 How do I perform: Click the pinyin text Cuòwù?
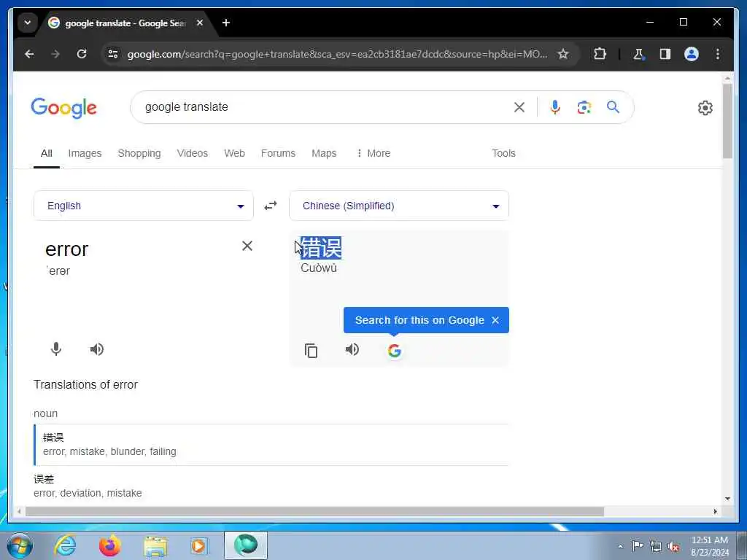[319, 268]
